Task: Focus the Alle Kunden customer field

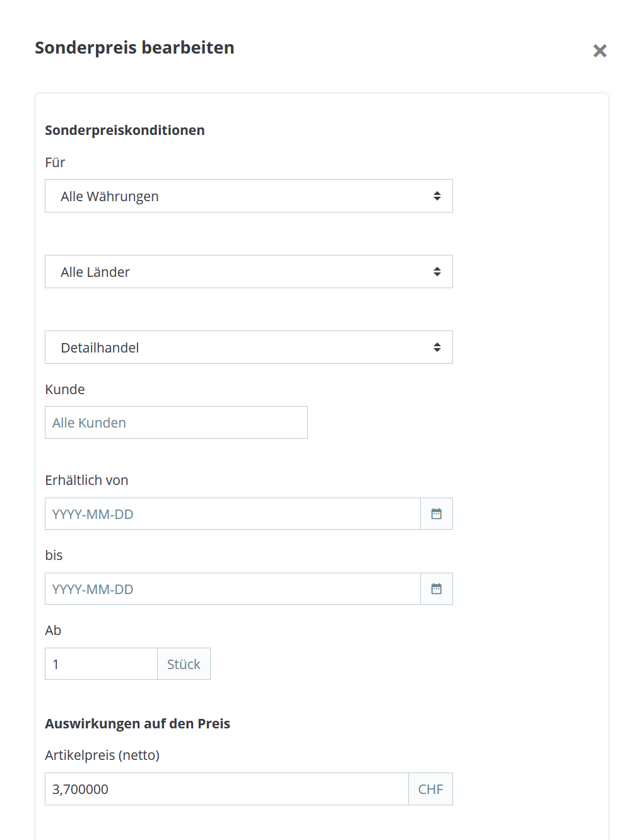Action: point(176,423)
